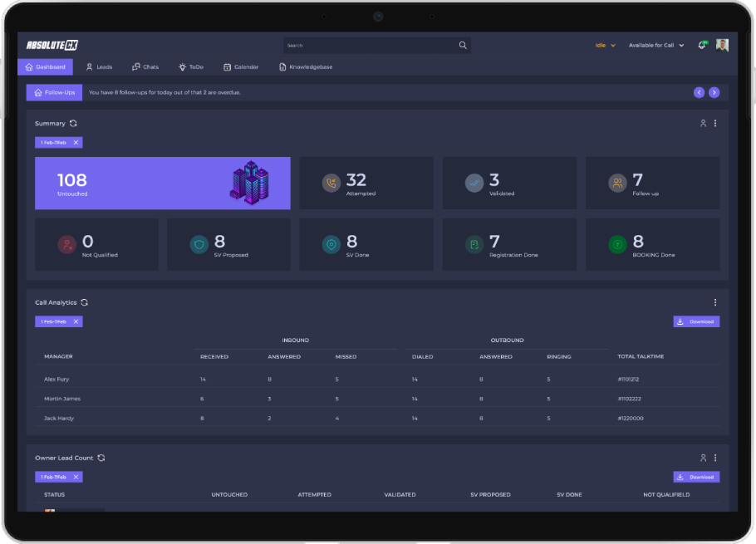Open the user profile avatar

(x=722, y=46)
